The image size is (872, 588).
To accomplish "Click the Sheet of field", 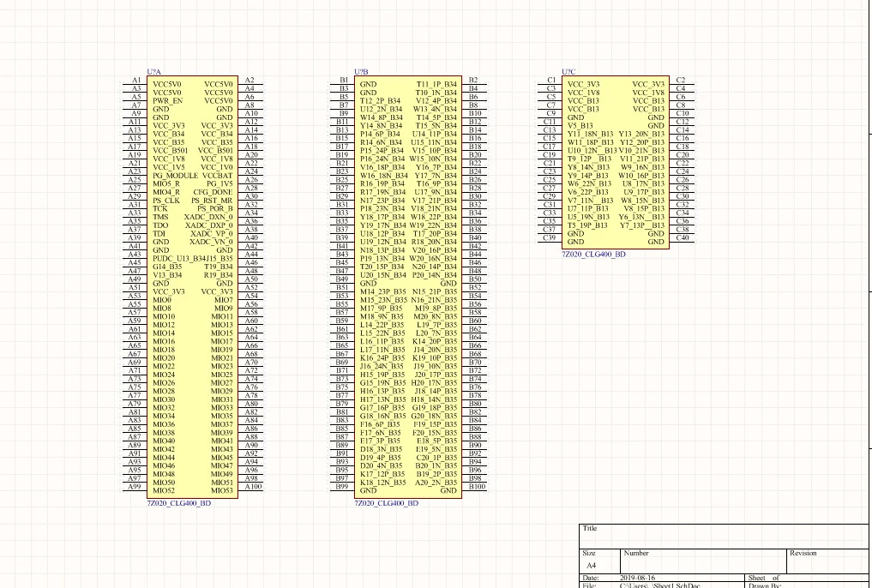I will (x=764, y=578).
